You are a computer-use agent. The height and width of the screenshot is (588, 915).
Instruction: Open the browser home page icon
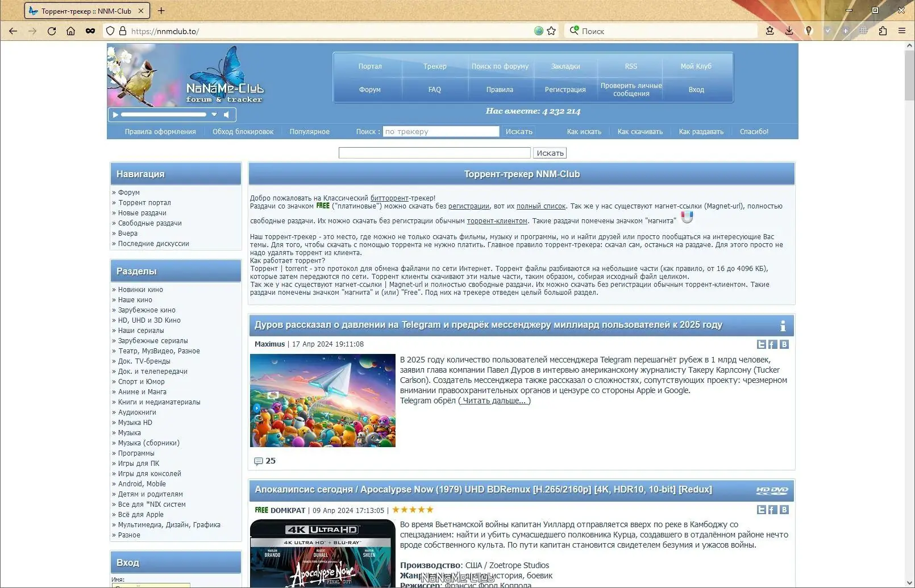[70, 31]
